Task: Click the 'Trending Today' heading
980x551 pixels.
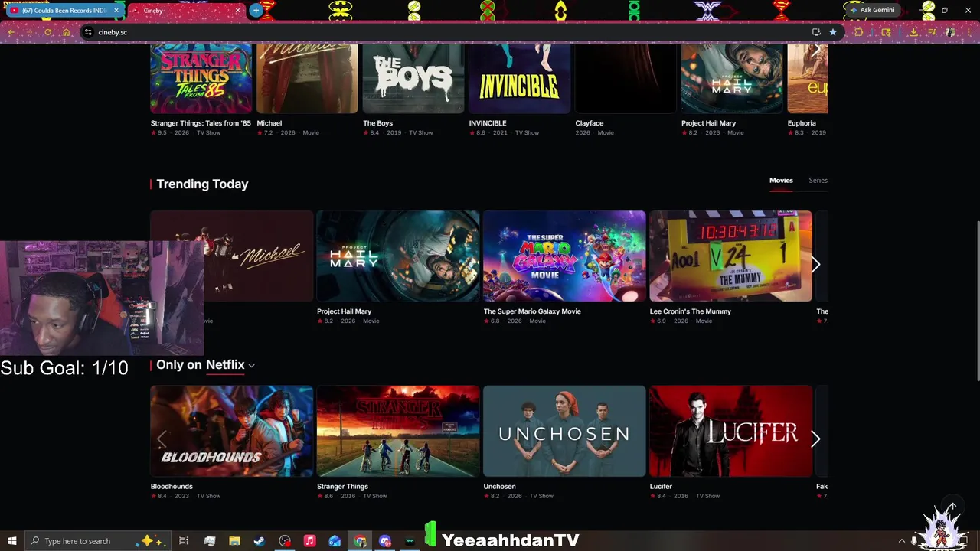Action: click(202, 184)
